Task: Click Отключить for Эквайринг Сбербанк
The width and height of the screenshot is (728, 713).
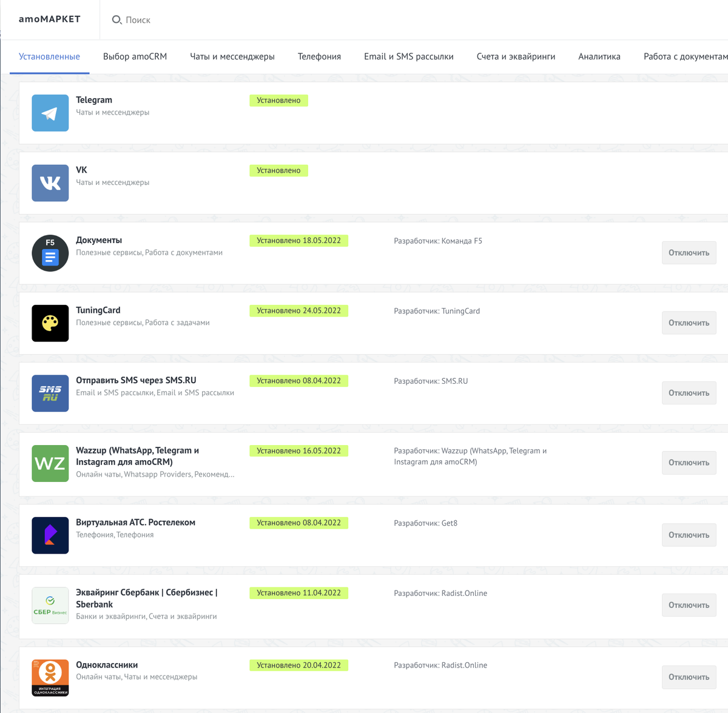Action: point(689,605)
